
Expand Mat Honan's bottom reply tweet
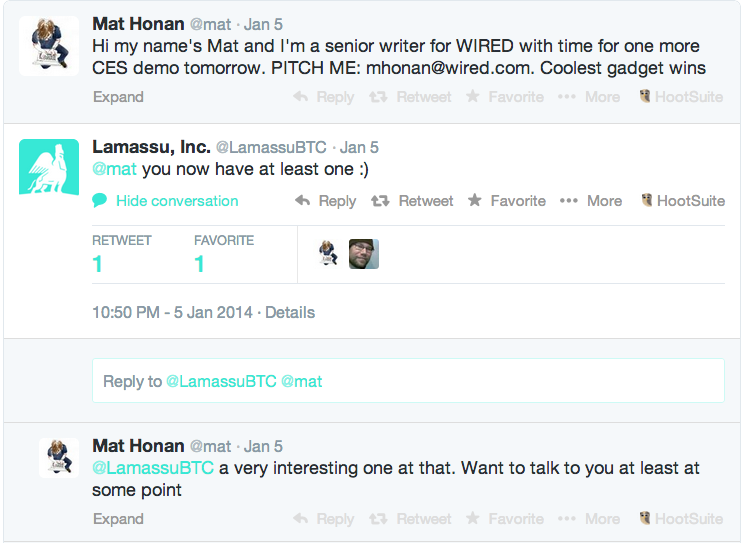pos(118,519)
